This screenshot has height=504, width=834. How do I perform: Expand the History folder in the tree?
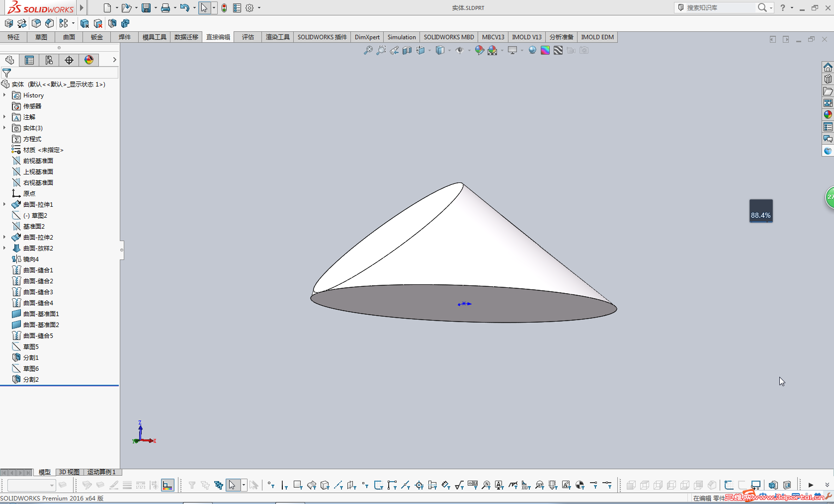coord(4,95)
